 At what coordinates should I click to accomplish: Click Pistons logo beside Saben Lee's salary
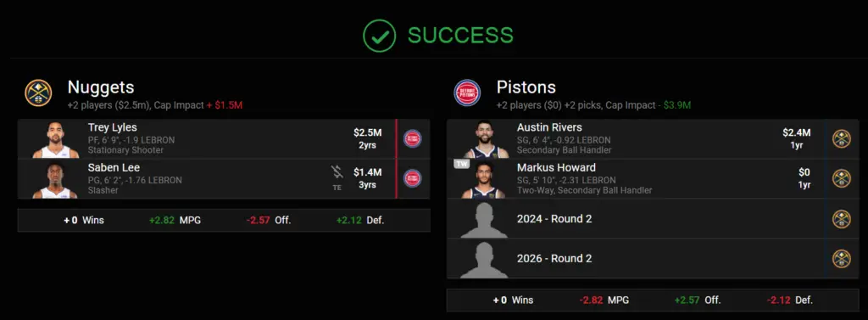pyautogui.click(x=413, y=178)
